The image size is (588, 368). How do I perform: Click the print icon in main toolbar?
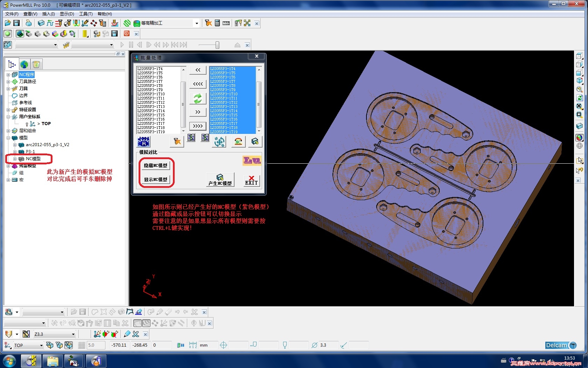point(28,23)
